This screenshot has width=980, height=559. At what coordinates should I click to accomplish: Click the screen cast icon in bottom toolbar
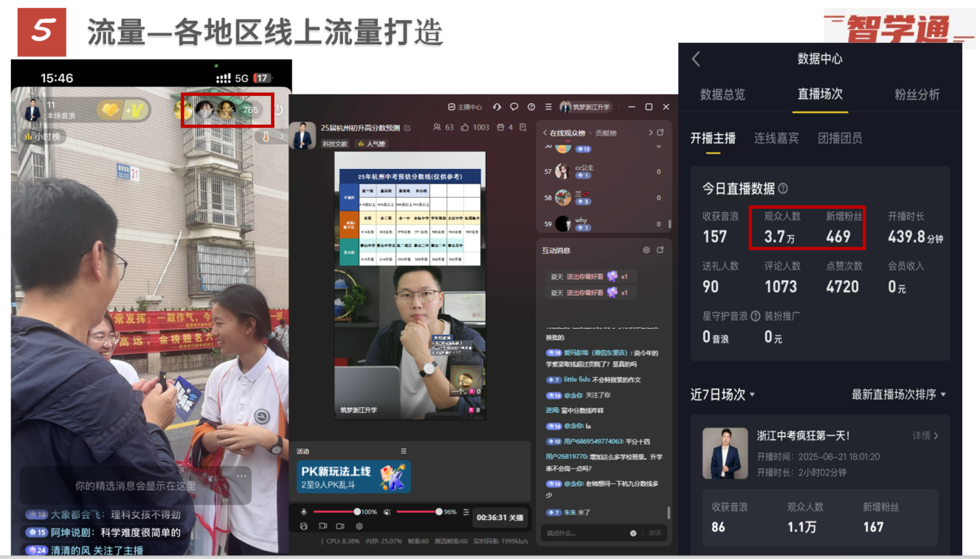322,527
